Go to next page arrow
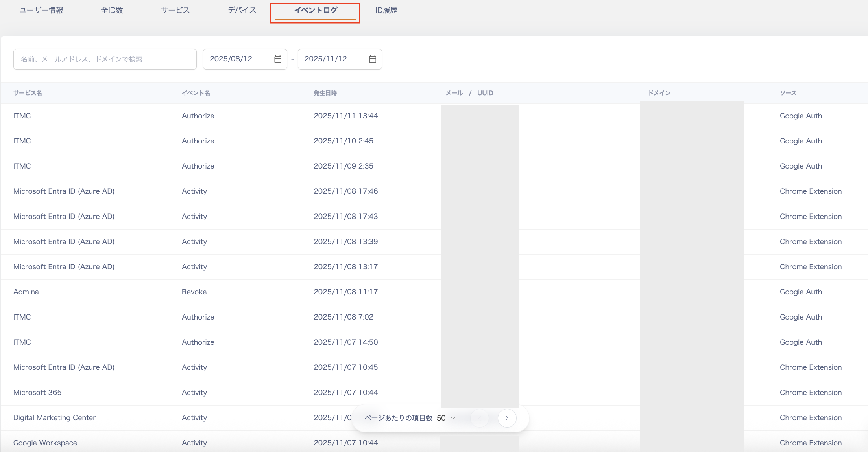868x452 pixels. [x=507, y=418]
